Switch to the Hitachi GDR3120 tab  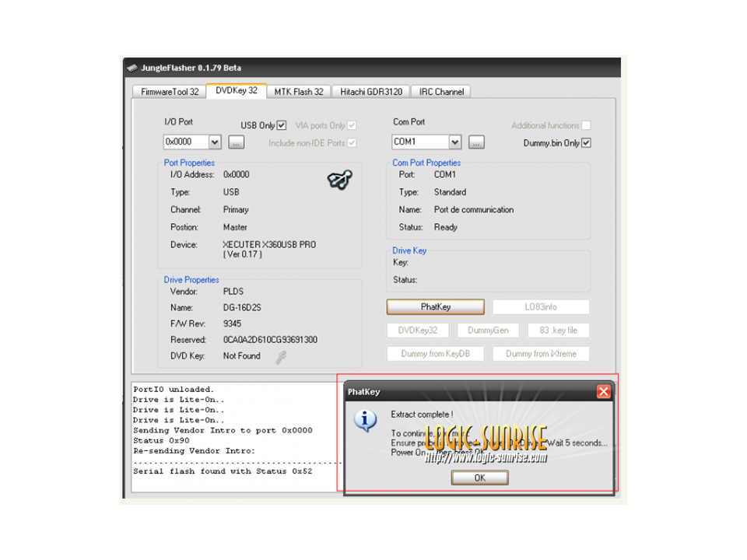tap(371, 92)
